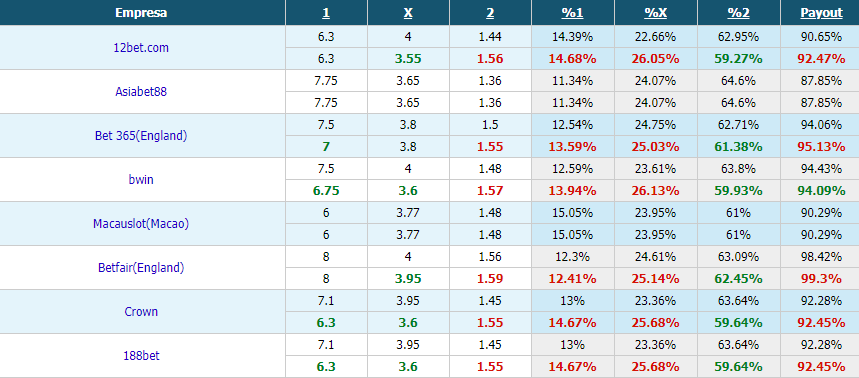Image resolution: width=859 pixels, height=378 pixels.
Task: Open the Bet 365(England) link
Action: click(x=141, y=136)
